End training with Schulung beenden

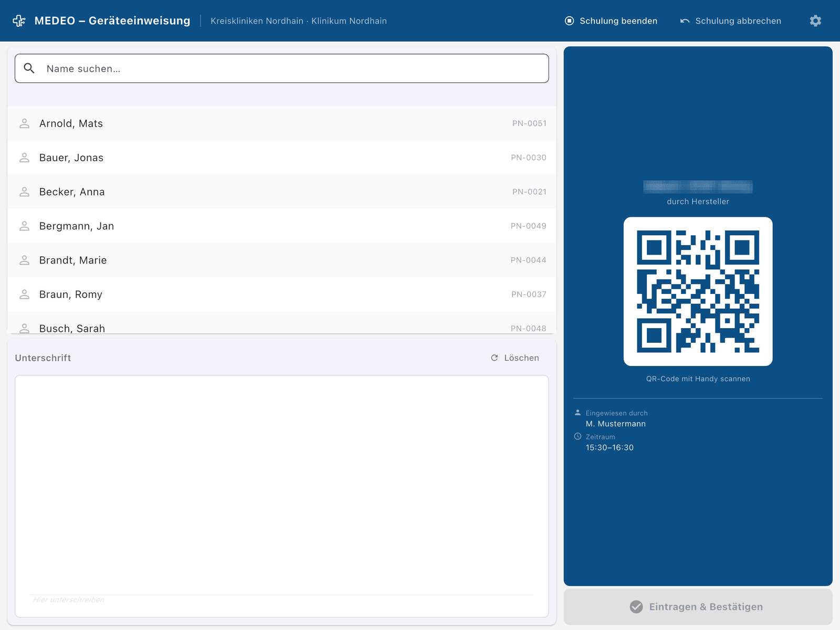point(611,21)
